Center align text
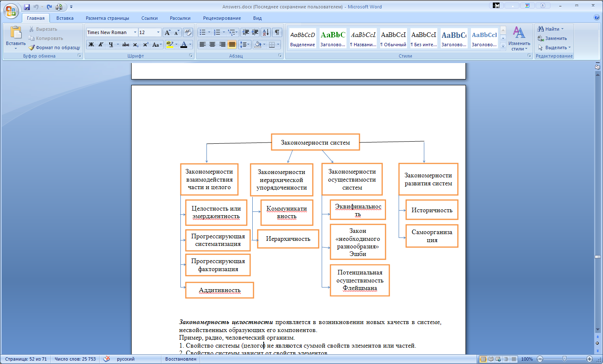 coord(212,45)
